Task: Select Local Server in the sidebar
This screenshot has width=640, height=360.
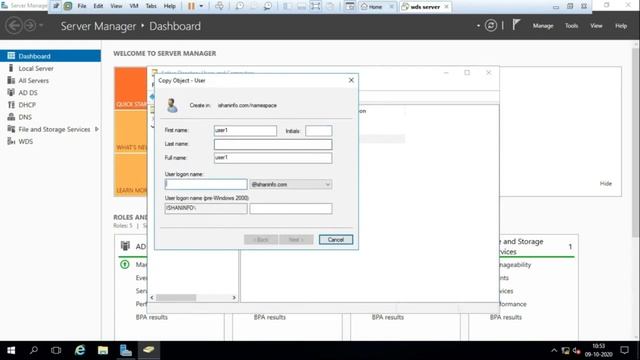Action: tap(50, 68)
